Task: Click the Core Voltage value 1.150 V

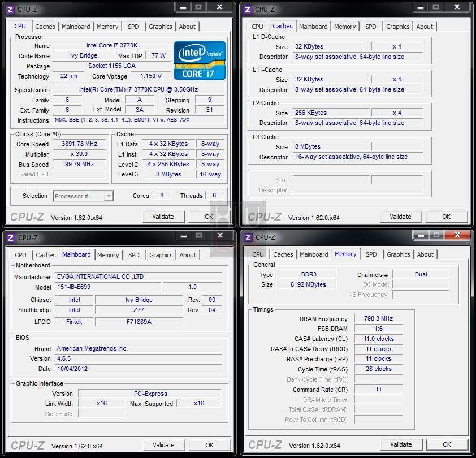Action: [150, 76]
